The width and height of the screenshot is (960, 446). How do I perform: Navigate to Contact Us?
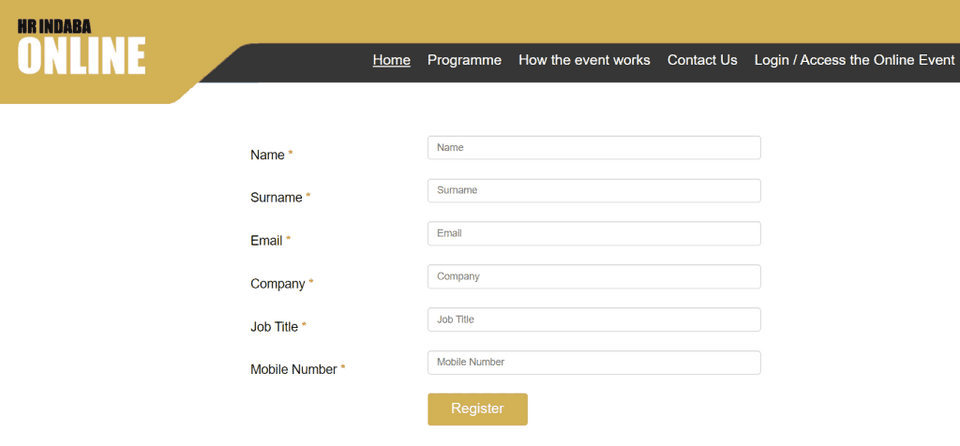702,60
